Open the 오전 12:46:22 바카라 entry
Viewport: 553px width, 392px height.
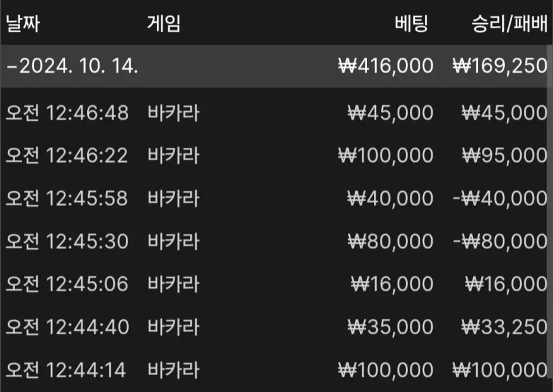[276, 155]
